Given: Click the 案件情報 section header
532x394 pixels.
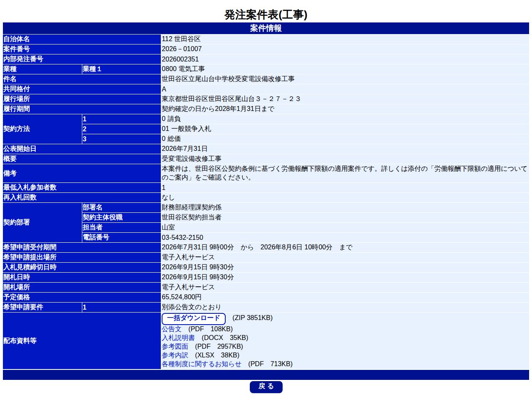Looking at the screenshot, I should (x=266, y=28).
